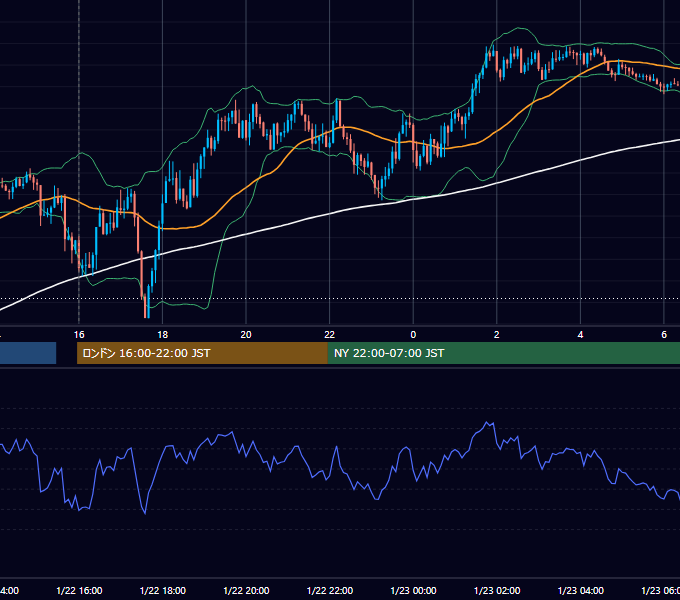
Task: Click the 1/22 18:00 date label
Action: click(163, 591)
